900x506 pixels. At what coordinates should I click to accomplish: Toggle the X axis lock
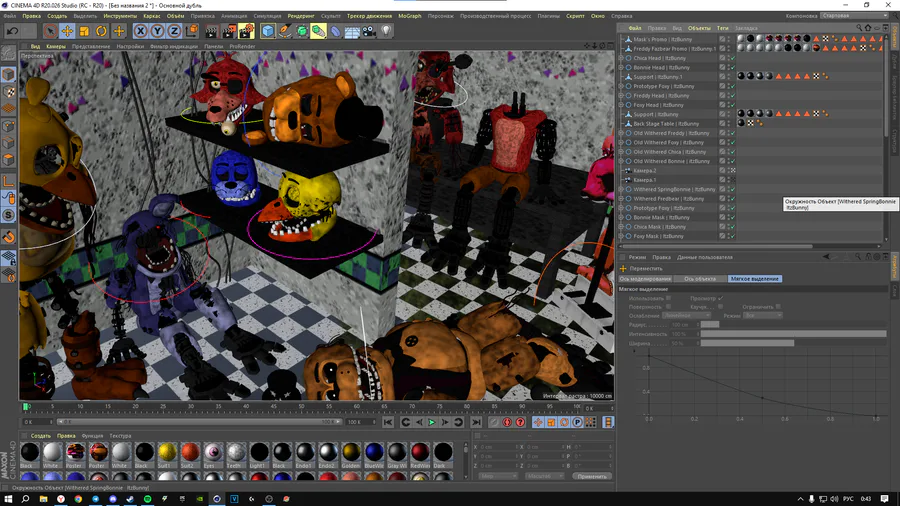click(140, 31)
